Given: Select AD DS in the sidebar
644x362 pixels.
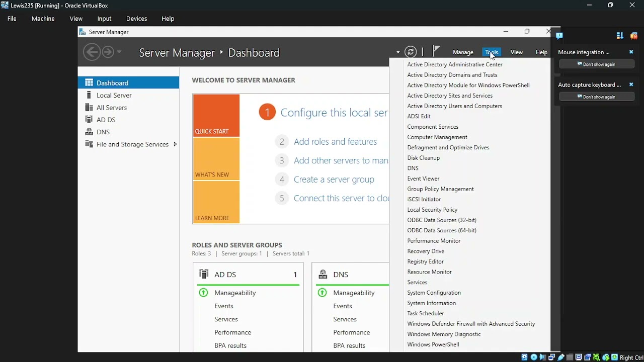Looking at the screenshot, I should click(128, 120).
